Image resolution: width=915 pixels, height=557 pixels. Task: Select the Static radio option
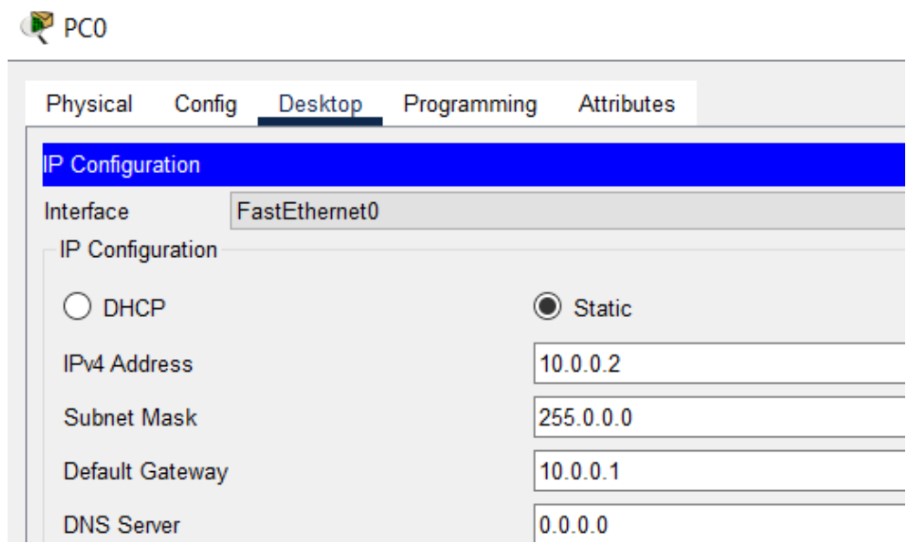(x=547, y=307)
